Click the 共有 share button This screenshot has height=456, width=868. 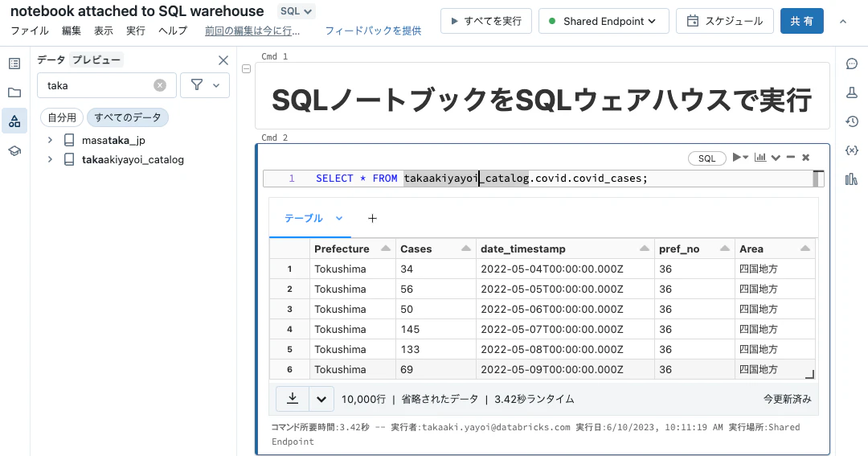pyautogui.click(x=801, y=21)
